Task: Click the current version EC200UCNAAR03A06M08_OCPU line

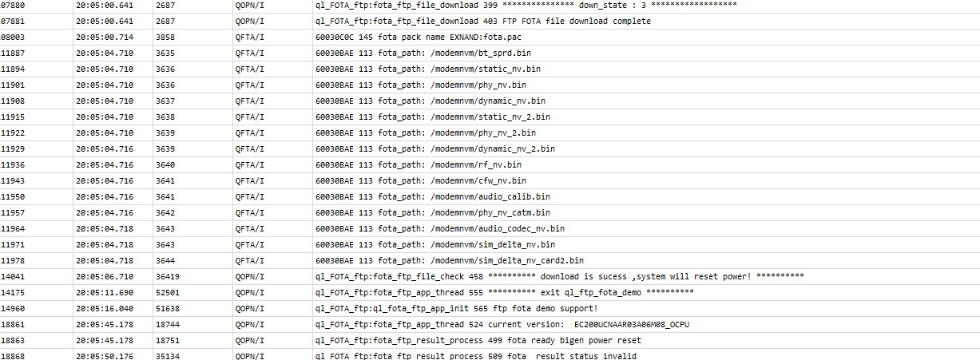Action: click(511, 324)
